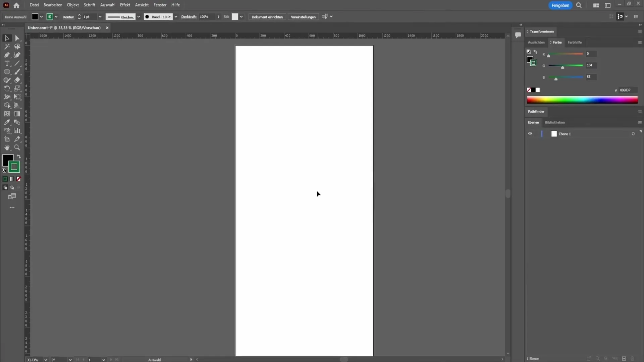Screen dimensions: 644x362
Task: Open Voreinstellungen from the control bar
Action: point(303,17)
